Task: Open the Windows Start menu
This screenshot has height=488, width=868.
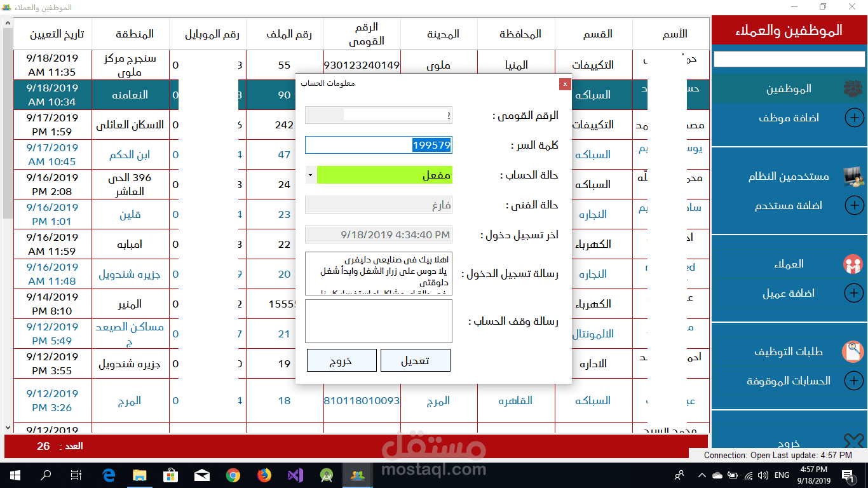Action: point(15,475)
